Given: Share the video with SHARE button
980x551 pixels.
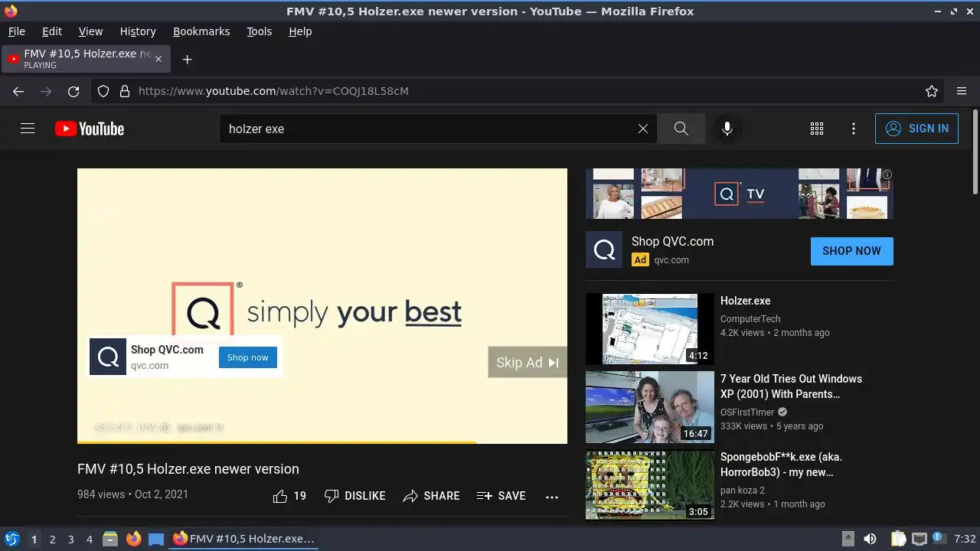Looking at the screenshot, I should pos(432,496).
